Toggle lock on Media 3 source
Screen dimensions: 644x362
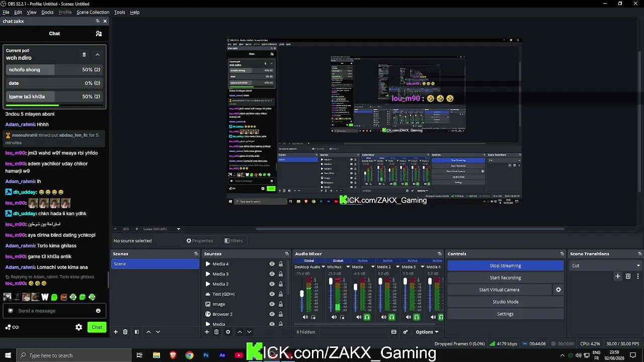(281, 274)
